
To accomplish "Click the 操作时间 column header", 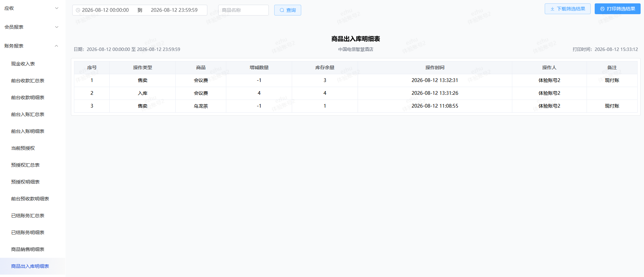I will (435, 67).
